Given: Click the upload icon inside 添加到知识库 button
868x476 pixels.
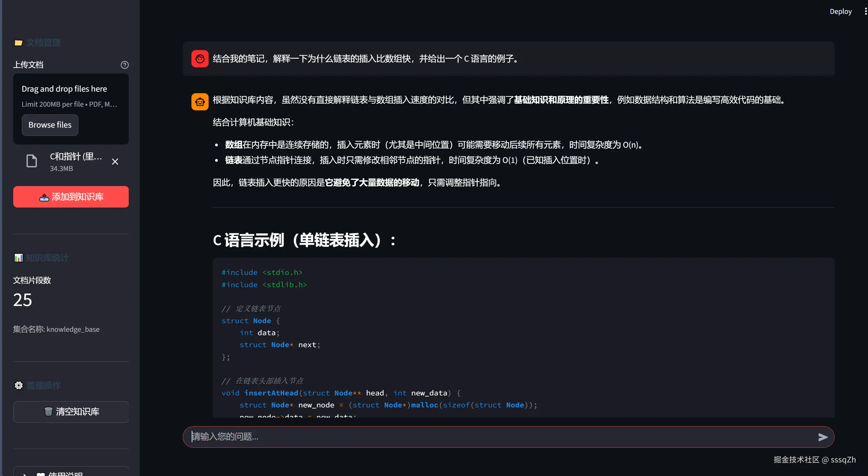Looking at the screenshot, I should 44,196.
